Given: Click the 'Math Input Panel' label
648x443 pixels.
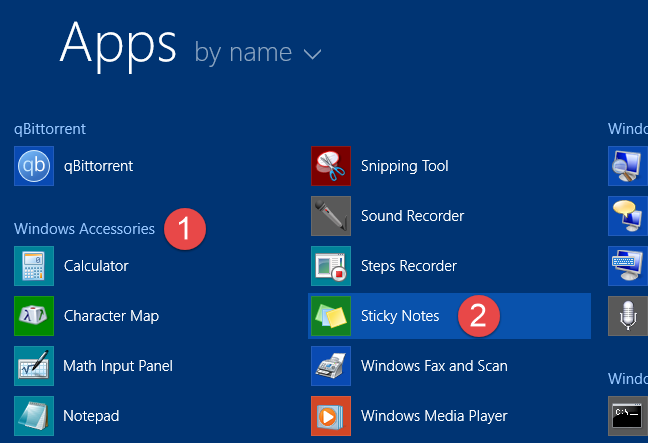Looking at the screenshot, I should pos(118,367).
